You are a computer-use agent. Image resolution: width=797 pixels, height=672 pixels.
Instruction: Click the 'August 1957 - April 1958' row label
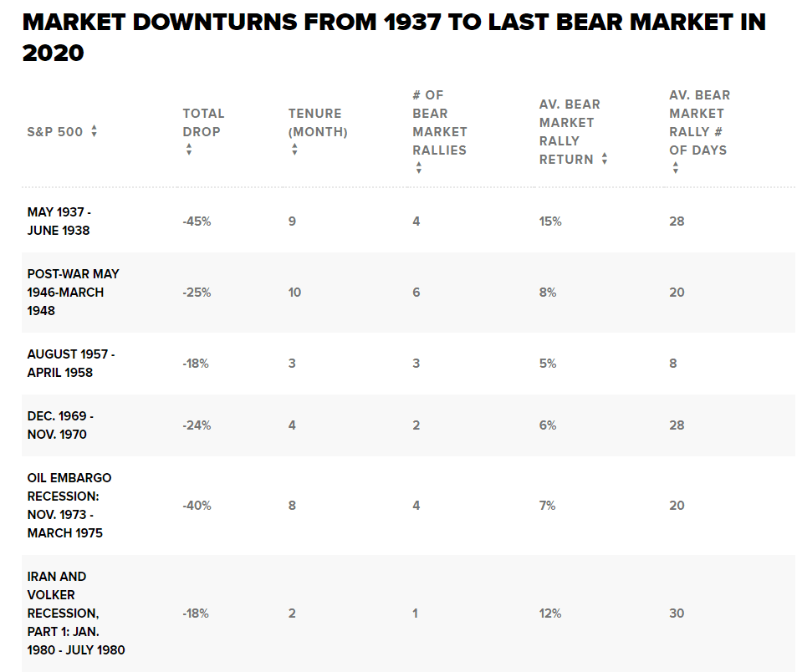(x=71, y=364)
